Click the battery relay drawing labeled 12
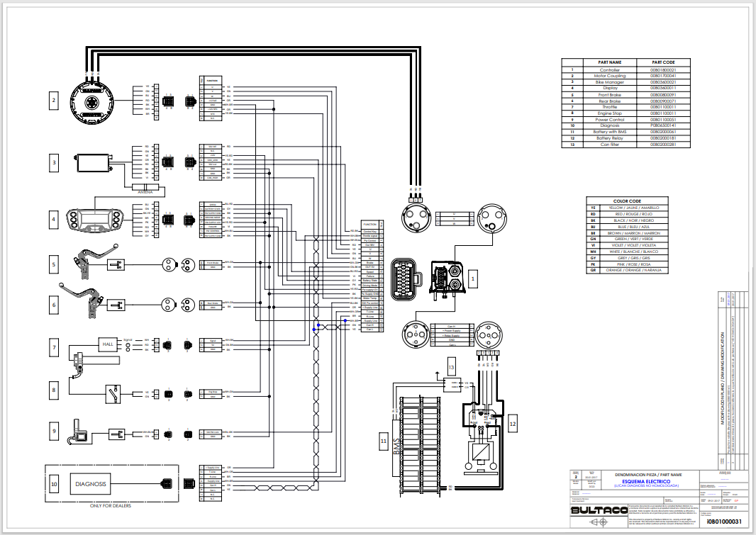The height and width of the screenshot is (535, 756). [482, 437]
